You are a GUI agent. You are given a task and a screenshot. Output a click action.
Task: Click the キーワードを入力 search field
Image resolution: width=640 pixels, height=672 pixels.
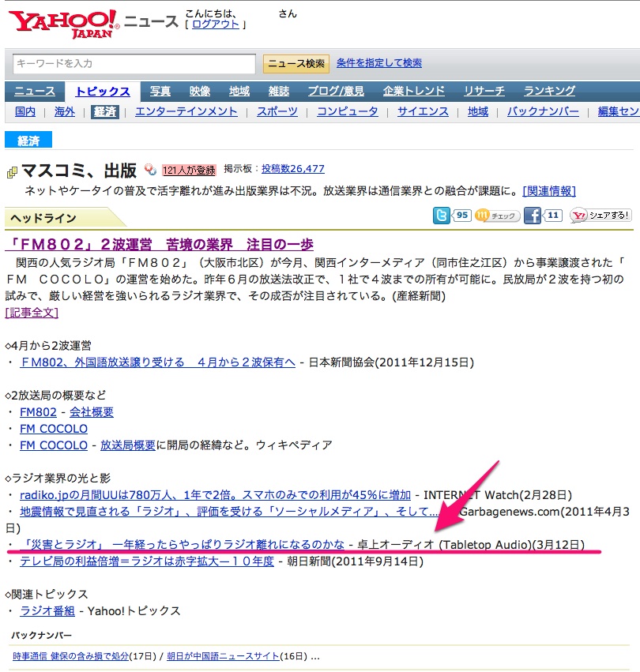(134, 64)
